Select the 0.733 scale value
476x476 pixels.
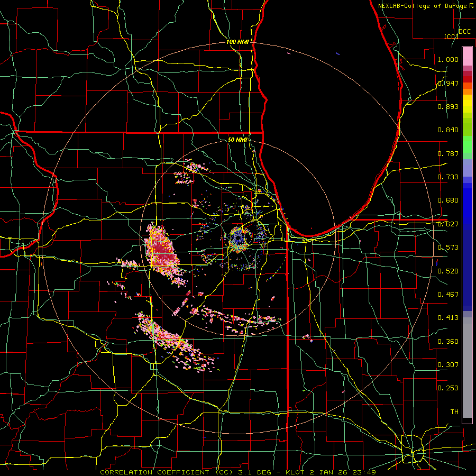coord(448,177)
